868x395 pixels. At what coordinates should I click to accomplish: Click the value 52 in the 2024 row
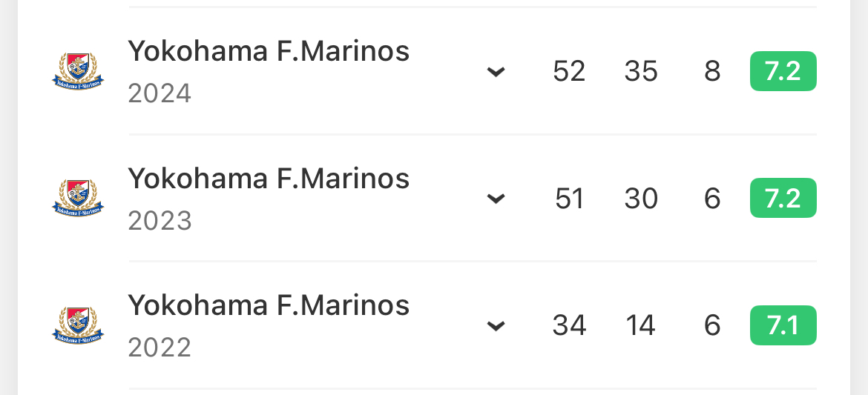click(569, 71)
